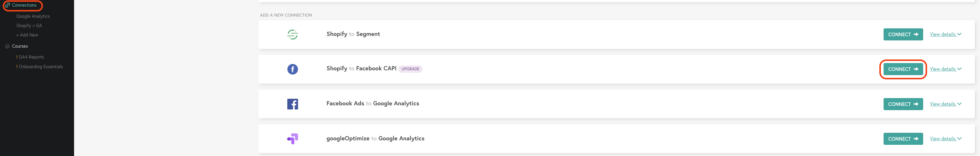The width and height of the screenshot is (980, 156).
Task: Connect Shopify to Facebook CAPI
Action: coord(903,69)
